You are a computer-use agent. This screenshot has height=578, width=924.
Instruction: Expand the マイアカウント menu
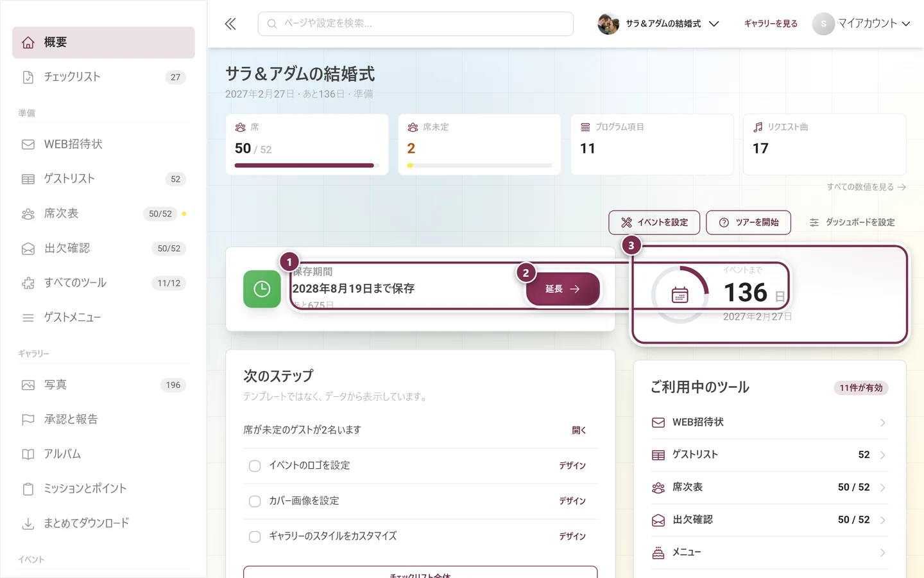point(861,24)
